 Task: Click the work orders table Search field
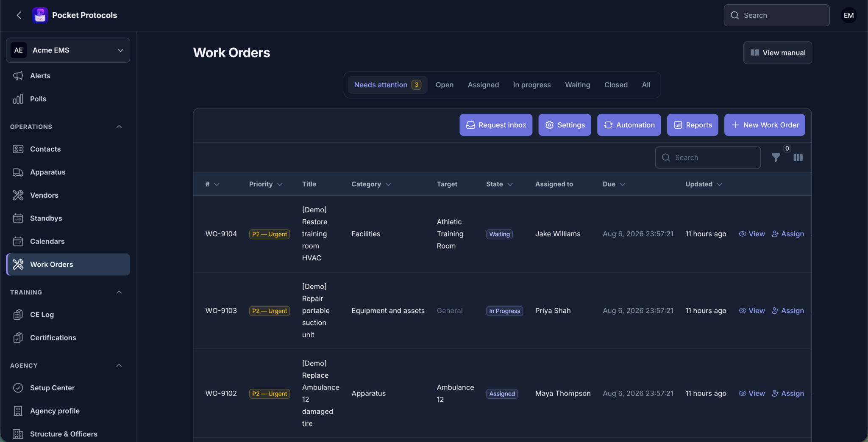[x=708, y=157]
